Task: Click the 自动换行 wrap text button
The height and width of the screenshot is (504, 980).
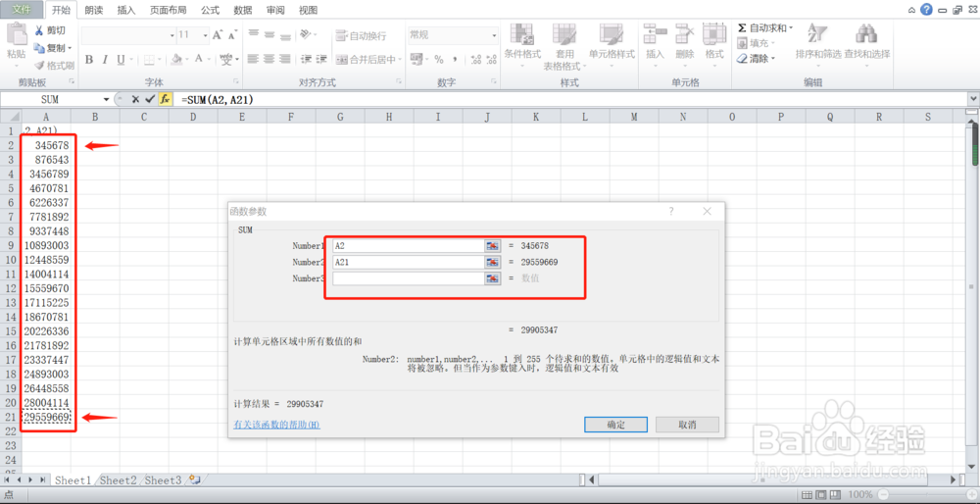Action: (x=361, y=35)
